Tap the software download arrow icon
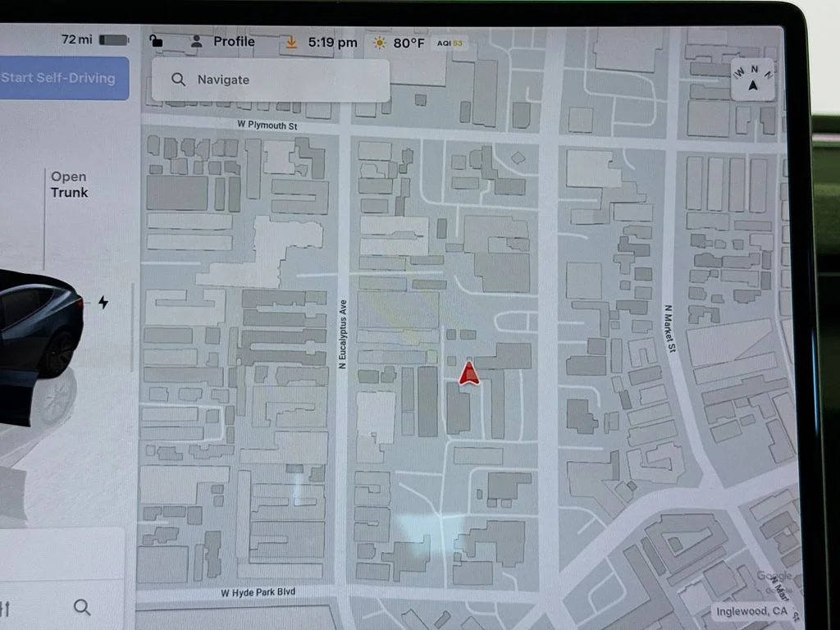The width and height of the screenshot is (840, 630). point(291,43)
